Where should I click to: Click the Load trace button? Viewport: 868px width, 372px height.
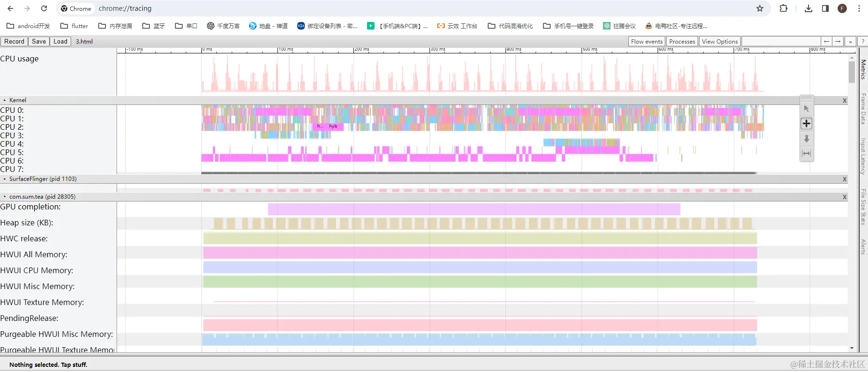(x=60, y=41)
